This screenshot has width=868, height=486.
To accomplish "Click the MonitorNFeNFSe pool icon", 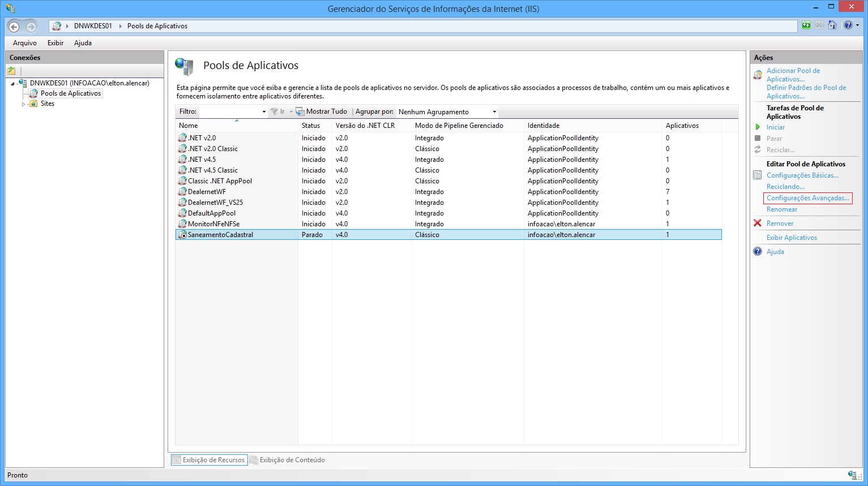I will tap(182, 223).
